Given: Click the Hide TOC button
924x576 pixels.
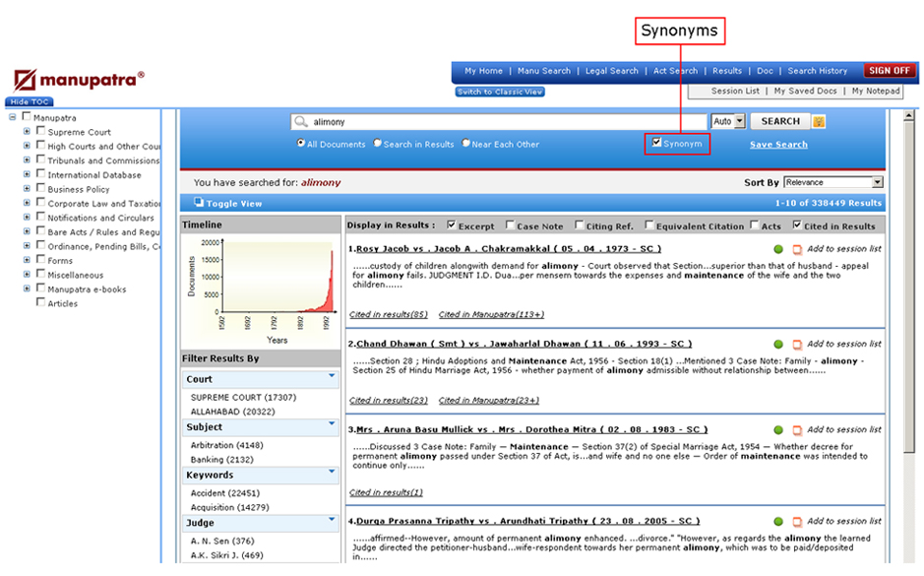Looking at the screenshot, I should coord(30,102).
